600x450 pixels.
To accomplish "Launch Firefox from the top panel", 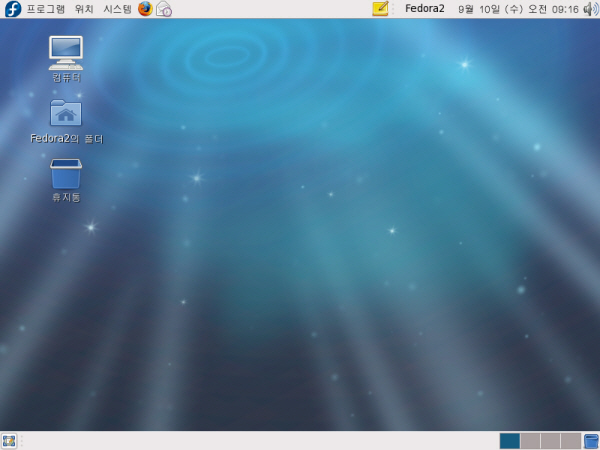I will coord(145,9).
